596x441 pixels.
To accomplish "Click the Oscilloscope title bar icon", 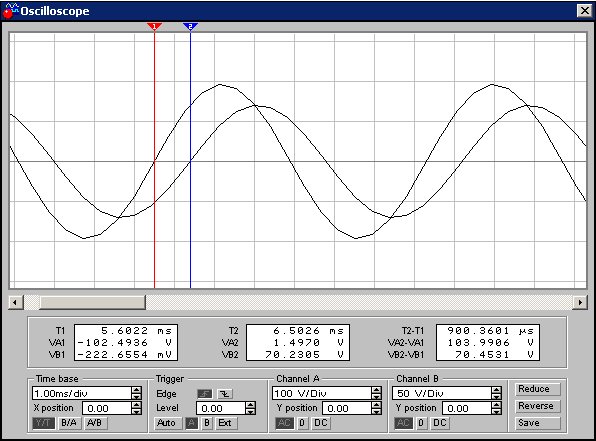I will click(10, 11).
